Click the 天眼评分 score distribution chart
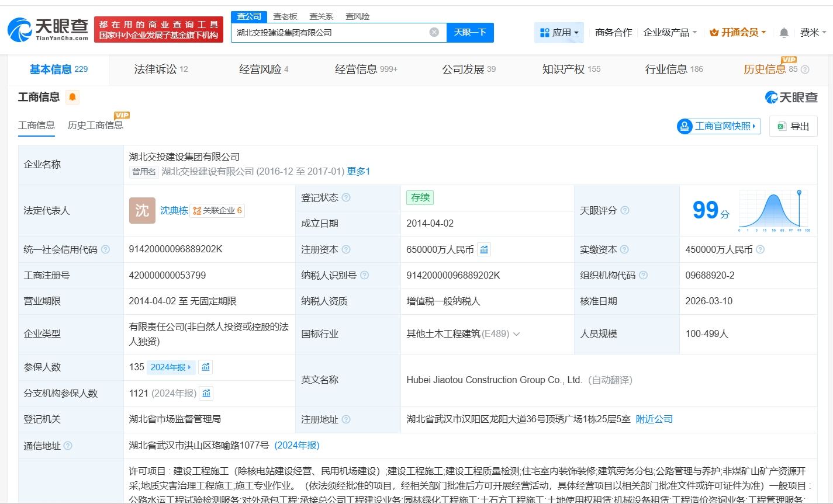The image size is (833, 504). (x=774, y=210)
